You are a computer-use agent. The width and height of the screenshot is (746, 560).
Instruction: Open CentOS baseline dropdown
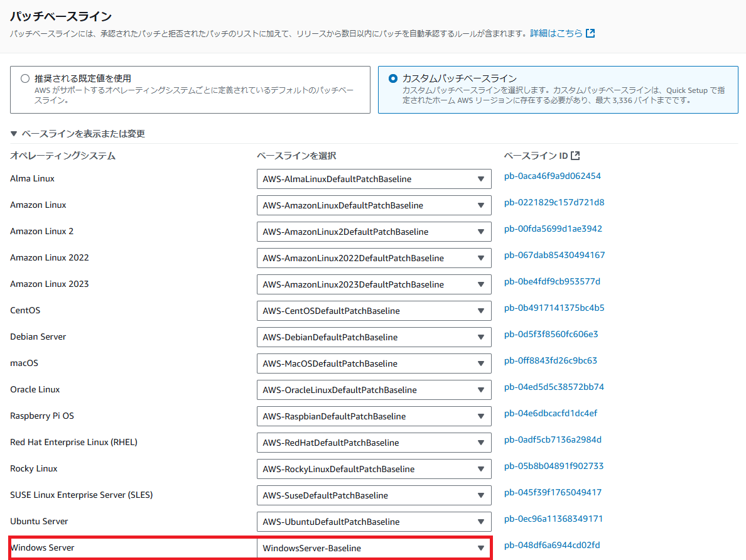[374, 311]
